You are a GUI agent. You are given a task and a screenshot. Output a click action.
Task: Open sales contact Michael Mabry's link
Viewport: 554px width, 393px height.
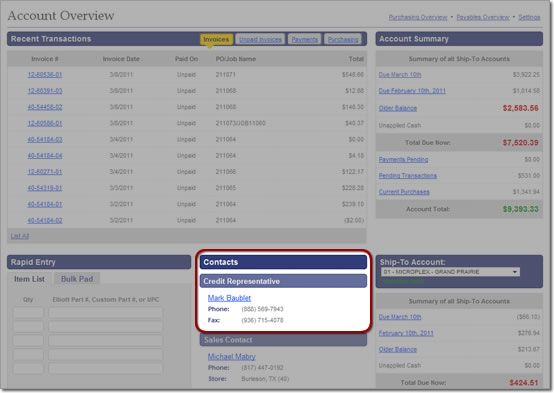[231, 357]
